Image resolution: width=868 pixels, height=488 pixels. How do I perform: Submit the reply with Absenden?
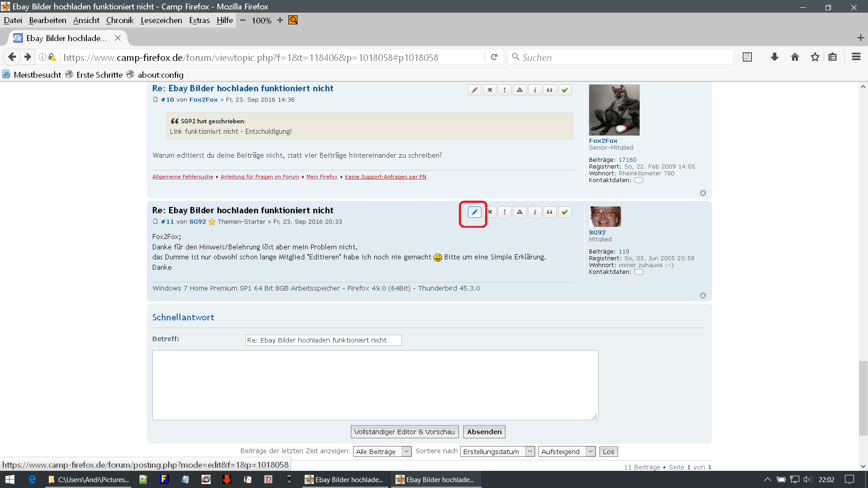click(x=484, y=432)
